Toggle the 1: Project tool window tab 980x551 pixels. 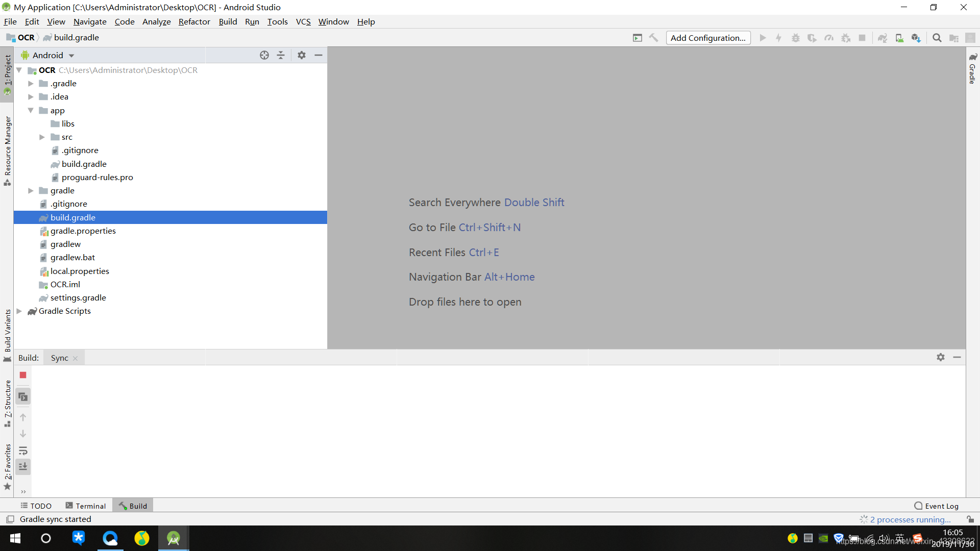pyautogui.click(x=7, y=75)
